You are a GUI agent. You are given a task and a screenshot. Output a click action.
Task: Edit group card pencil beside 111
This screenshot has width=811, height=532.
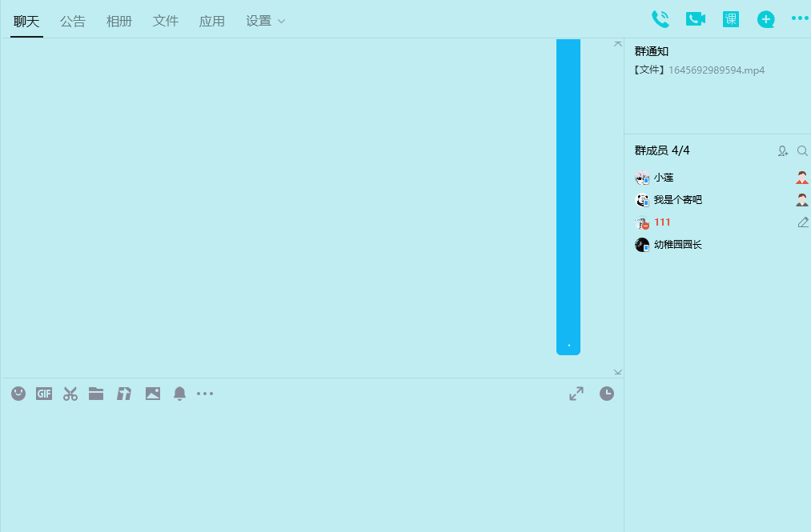point(803,222)
